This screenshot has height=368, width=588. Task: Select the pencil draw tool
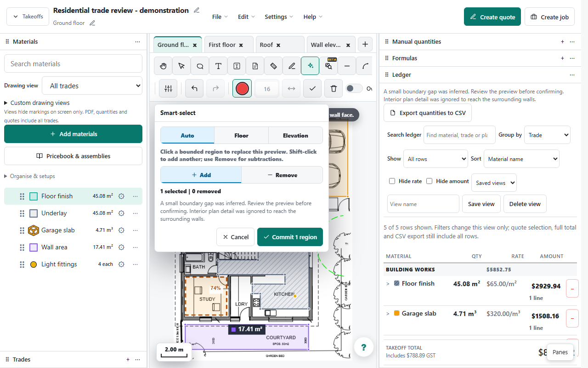[292, 66]
